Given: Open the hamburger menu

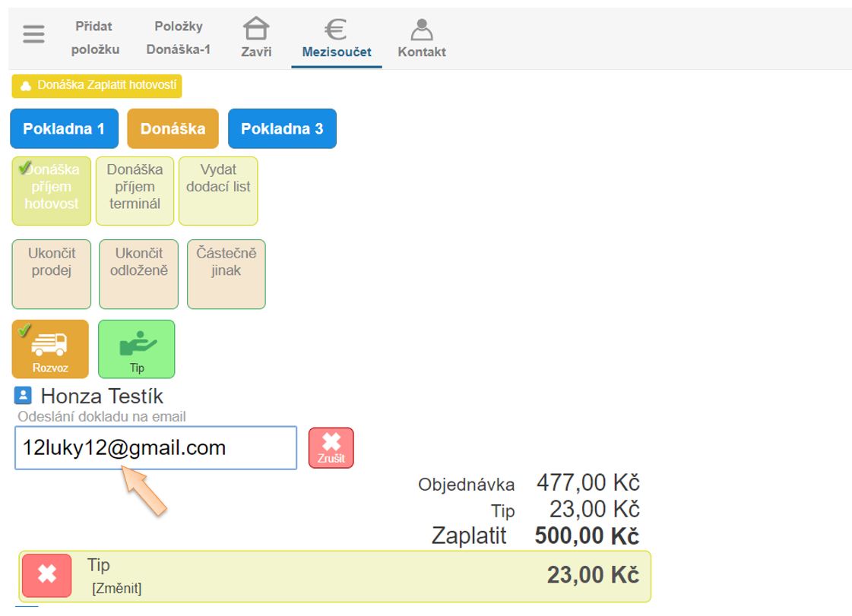Looking at the screenshot, I should pyautogui.click(x=33, y=34).
